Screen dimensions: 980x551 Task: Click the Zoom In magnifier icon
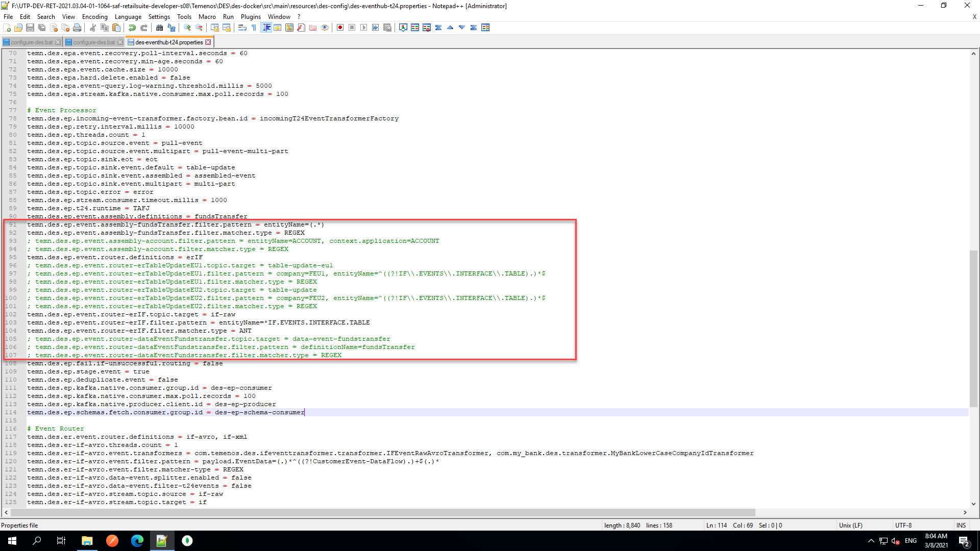(x=187, y=28)
